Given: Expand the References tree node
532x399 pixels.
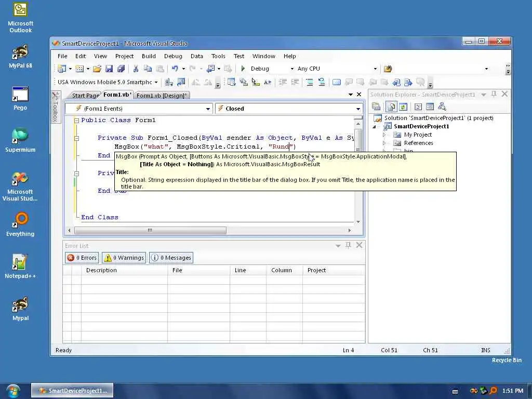Looking at the screenshot, I should pos(384,143).
